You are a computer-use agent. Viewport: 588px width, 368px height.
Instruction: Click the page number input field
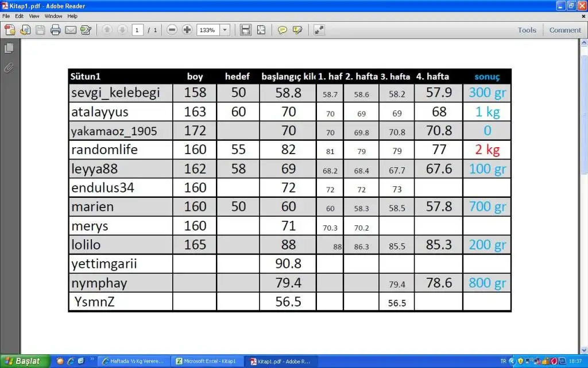[138, 30]
